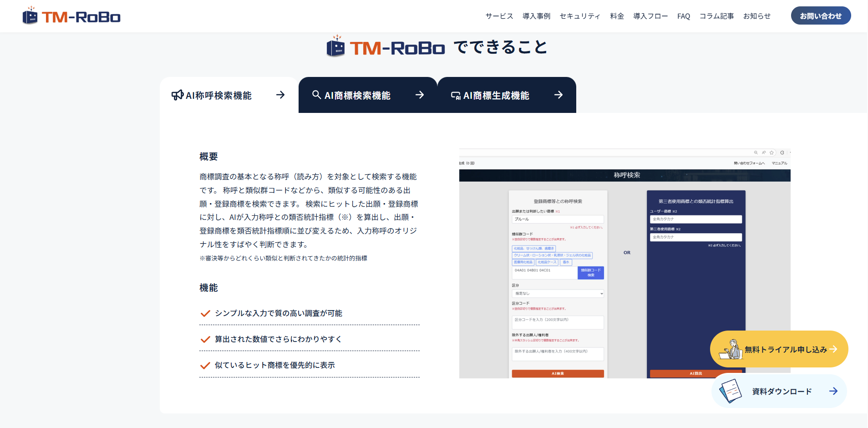Click the document icon beside 資料ダウンロード

[x=730, y=391]
